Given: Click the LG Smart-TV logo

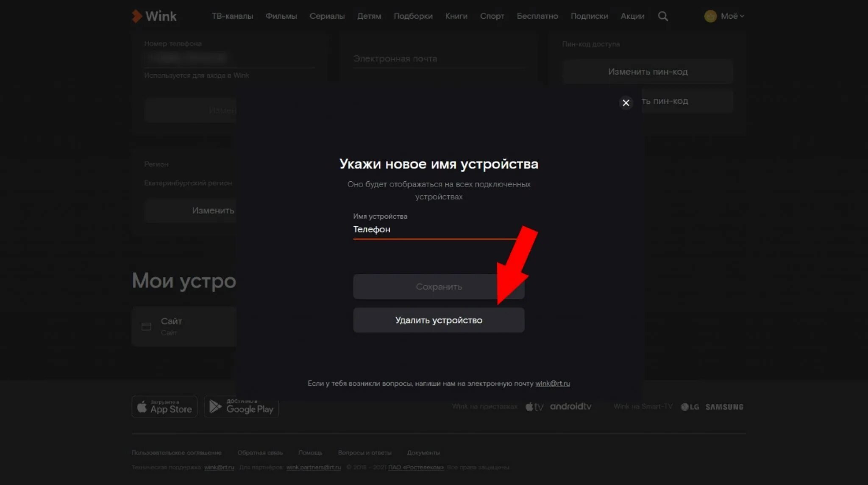Looking at the screenshot, I should (690, 407).
